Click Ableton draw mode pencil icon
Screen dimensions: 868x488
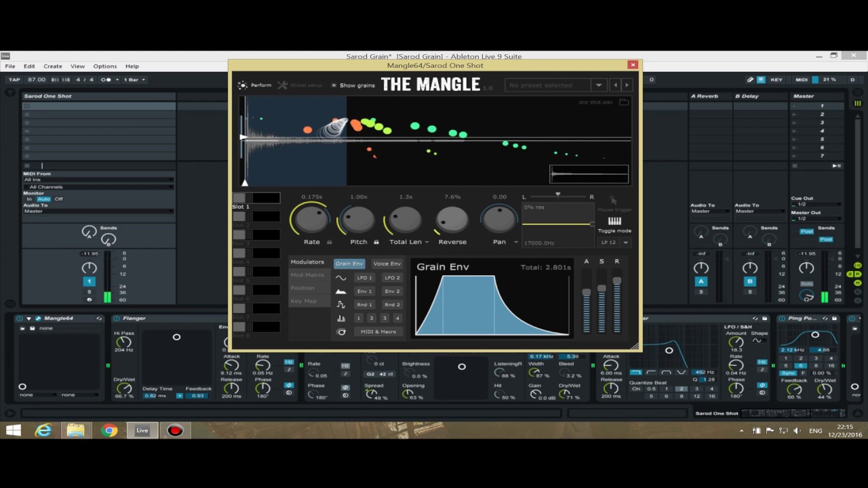point(750,80)
